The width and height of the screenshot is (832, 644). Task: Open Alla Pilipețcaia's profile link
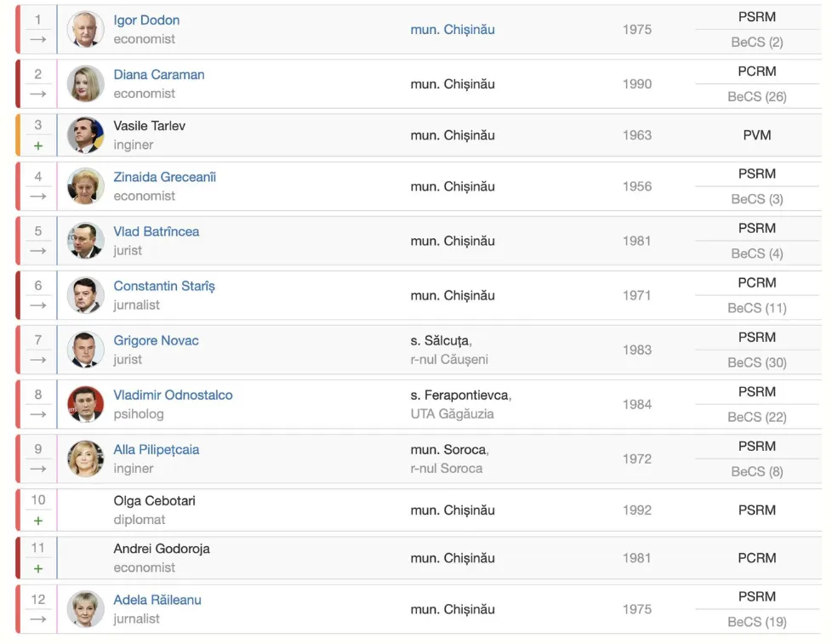tap(157, 449)
